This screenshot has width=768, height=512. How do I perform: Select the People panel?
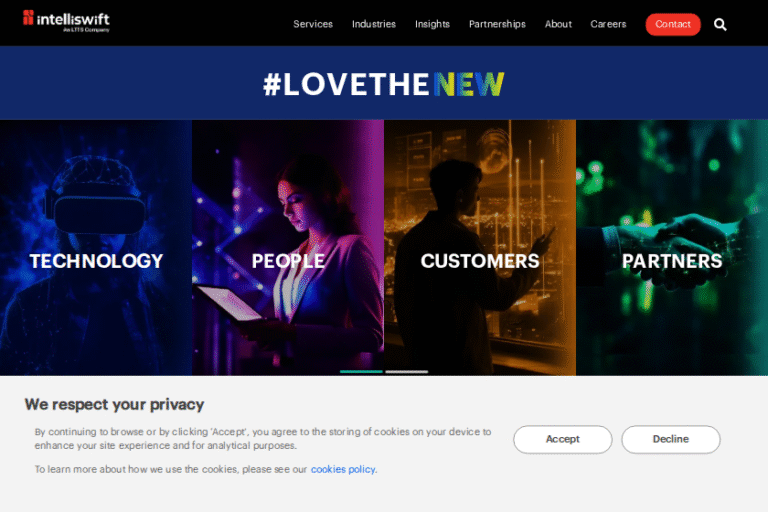(x=288, y=247)
